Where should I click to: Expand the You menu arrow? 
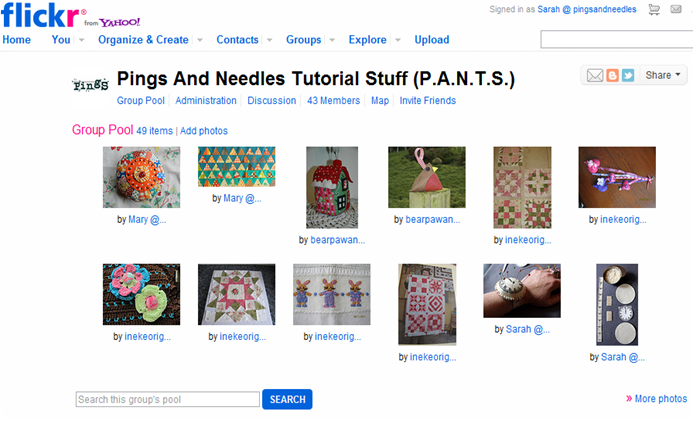(x=86, y=40)
